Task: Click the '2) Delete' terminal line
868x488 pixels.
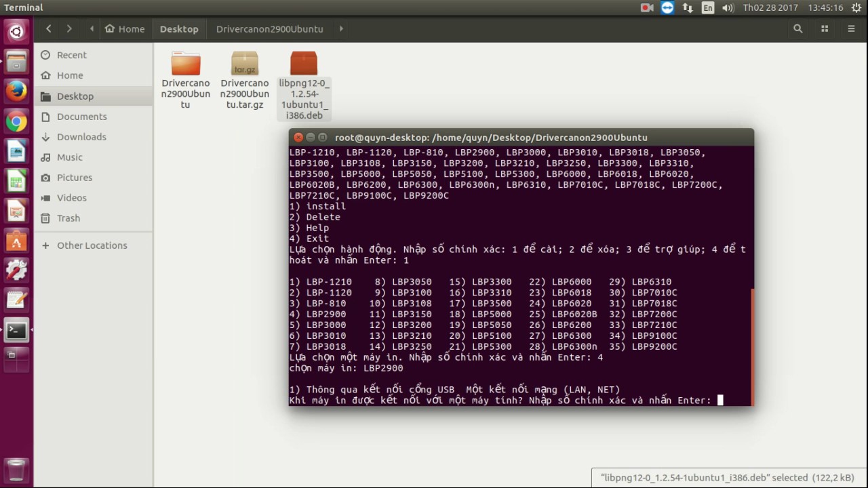Action: 315,217
